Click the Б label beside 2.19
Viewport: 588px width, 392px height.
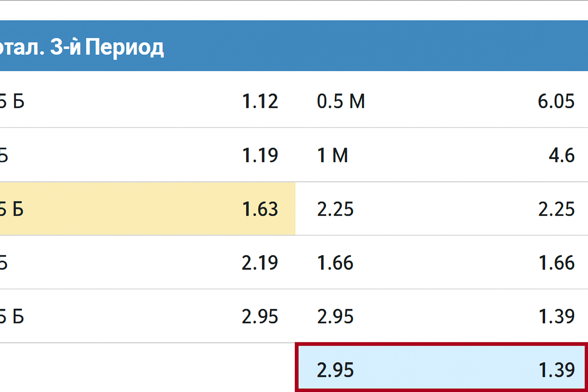[4, 263]
